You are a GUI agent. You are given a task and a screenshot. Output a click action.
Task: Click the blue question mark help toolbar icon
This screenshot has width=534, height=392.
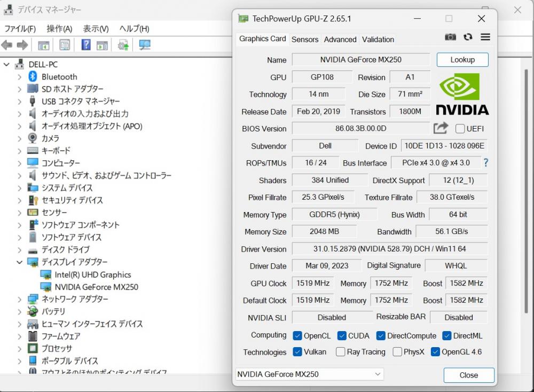pyautogui.click(x=86, y=45)
